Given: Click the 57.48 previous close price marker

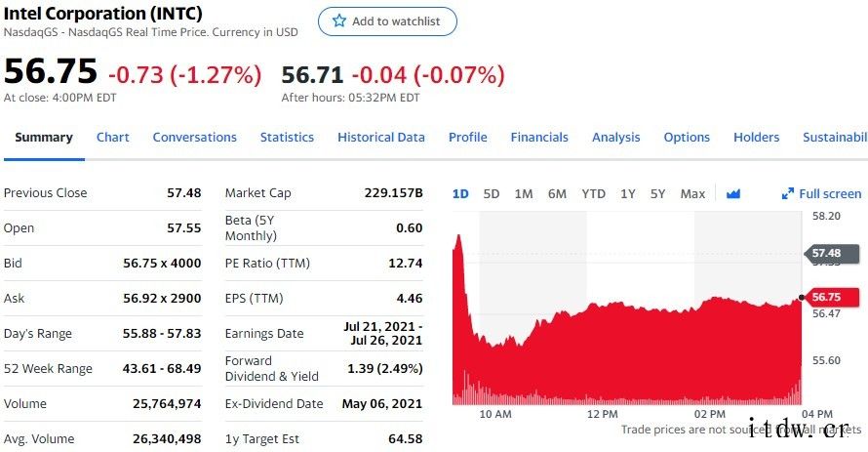Looking at the screenshot, I should pos(827,253).
